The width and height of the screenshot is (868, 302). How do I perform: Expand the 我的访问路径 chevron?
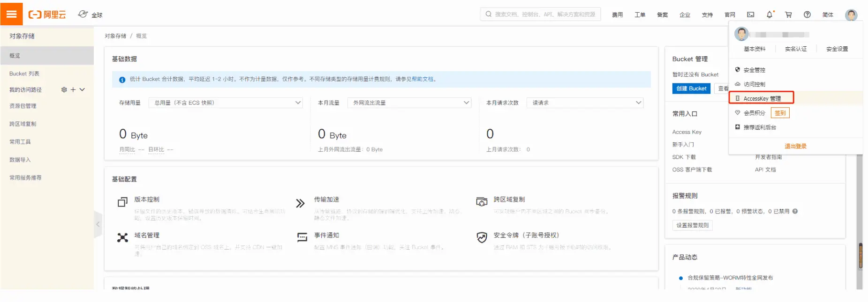tap(82, 89)
